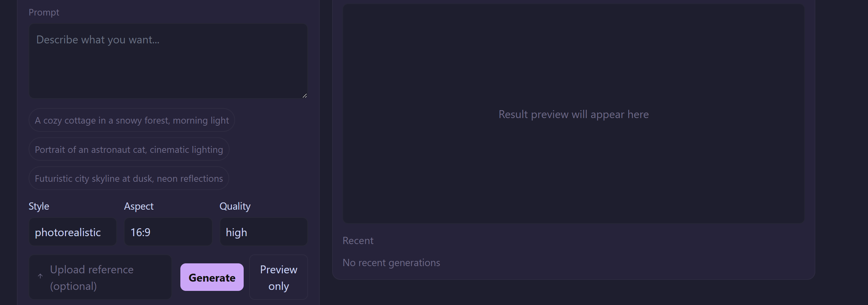Click the Aspect label

139,206
